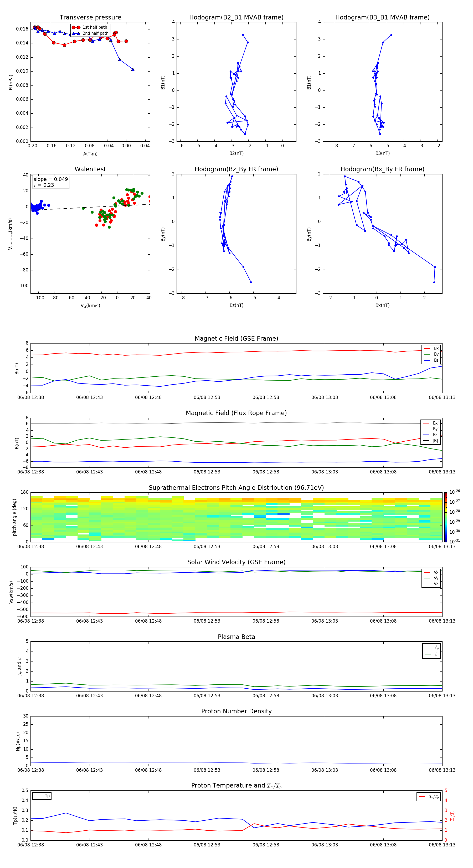Click the "Magnetic Field (Flux Rope Frame)" title
This screenshot has height=868, width=473.
click(x=236, y=413)
